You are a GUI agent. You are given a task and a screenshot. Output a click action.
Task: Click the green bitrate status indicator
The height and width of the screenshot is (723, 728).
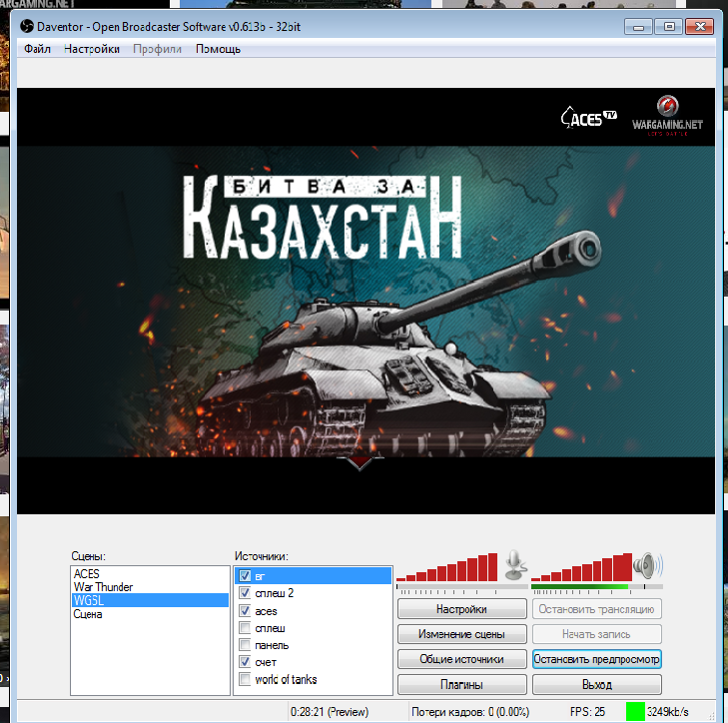(x=635, y=711)
